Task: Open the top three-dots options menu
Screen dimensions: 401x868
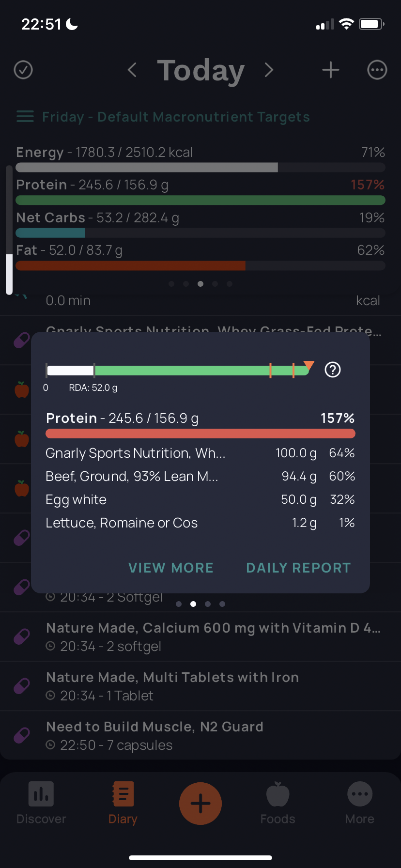Action: (377, 70)
